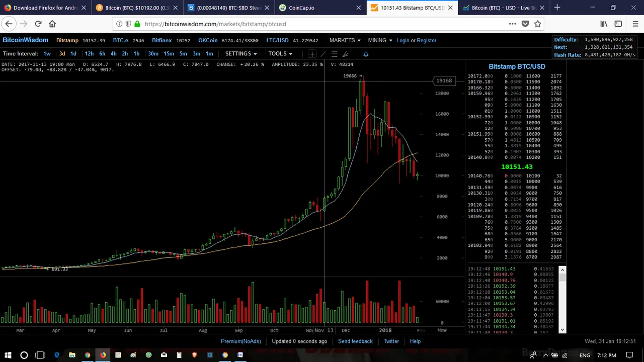Set time interval to 5m
Screen dimensions: 644x362
(183, 54)
